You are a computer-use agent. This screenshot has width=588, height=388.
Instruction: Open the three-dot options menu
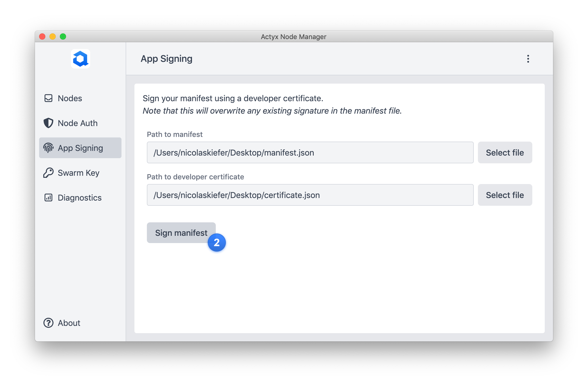[x=528, y=59]
